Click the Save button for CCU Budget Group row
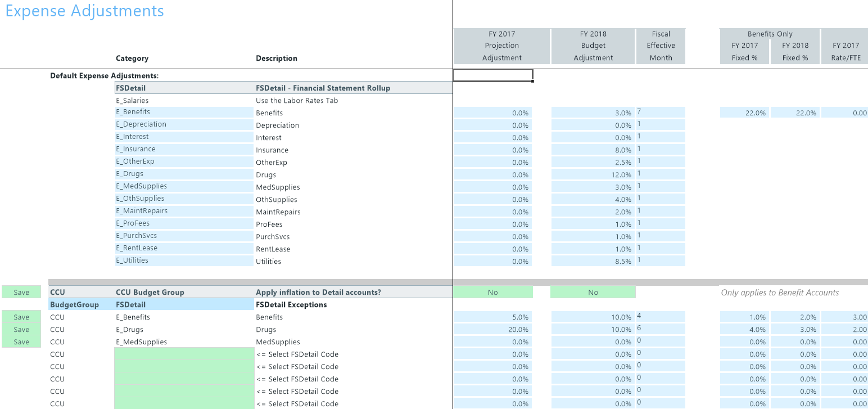868x409 pixels. [21, 292]
